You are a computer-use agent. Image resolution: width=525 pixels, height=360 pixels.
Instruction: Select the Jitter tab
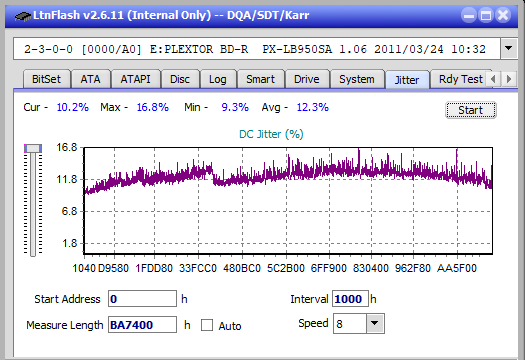(x=407, y=80)
